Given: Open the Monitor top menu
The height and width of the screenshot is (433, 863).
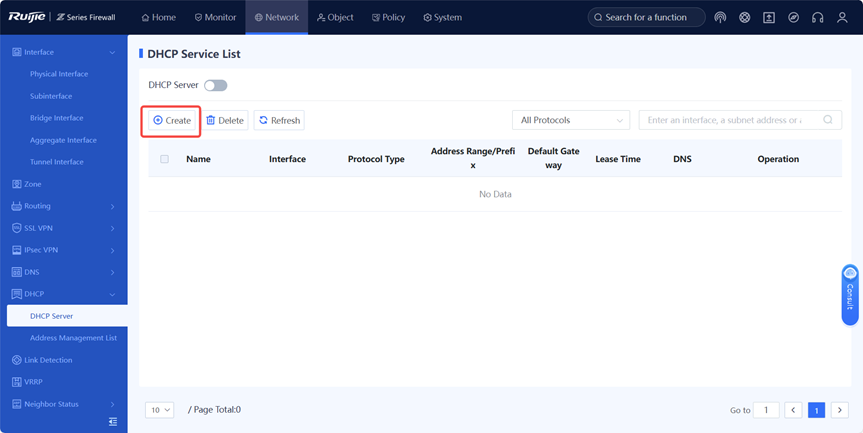Looking at the screenshot, I should click(x=215, y=18).
